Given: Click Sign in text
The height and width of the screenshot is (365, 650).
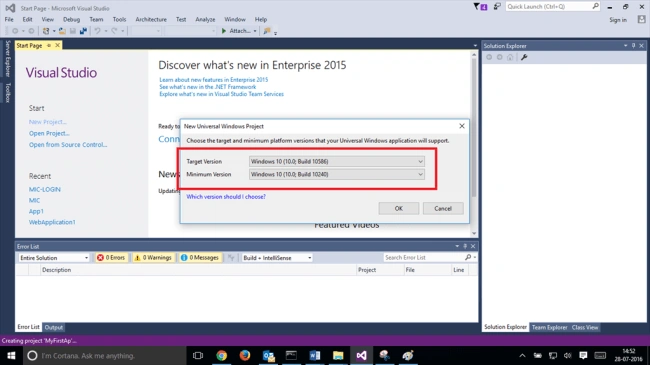Looking at the screenshot, I should (618, 19).
